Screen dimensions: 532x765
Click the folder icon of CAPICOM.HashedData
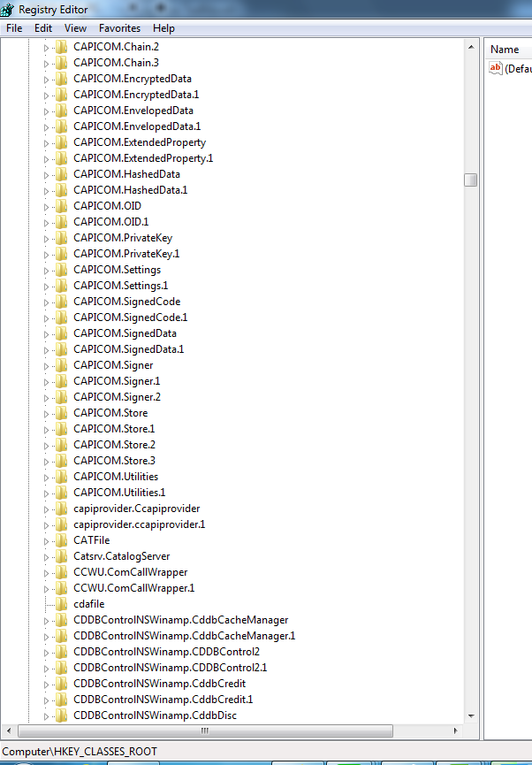pyautogui.click(x=61, y=174)
